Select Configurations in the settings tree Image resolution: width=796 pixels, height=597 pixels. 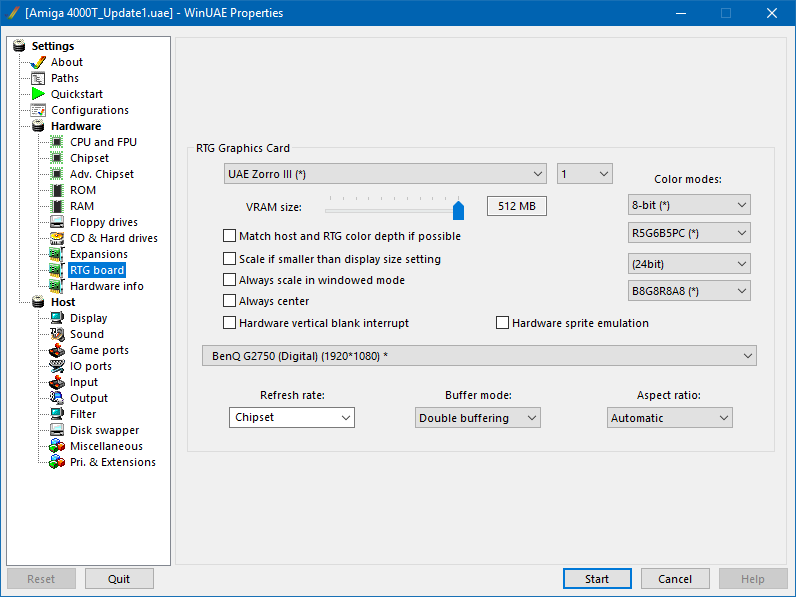(x=90, y=110)
